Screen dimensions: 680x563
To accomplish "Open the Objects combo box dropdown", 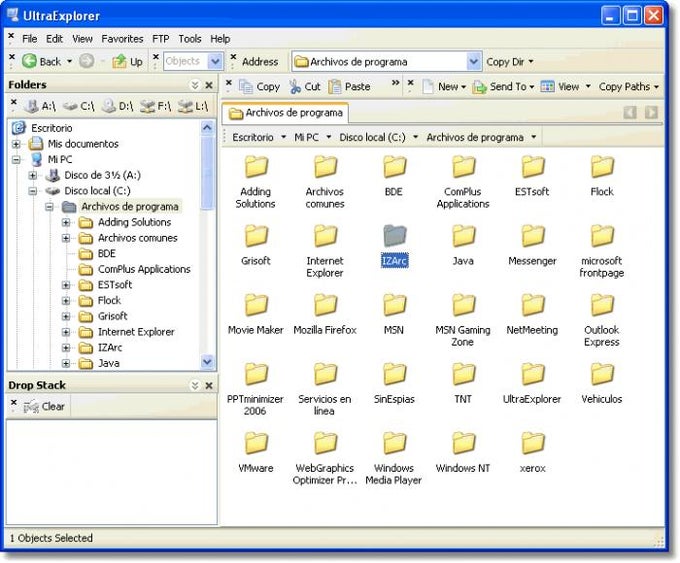I will 215,62.
